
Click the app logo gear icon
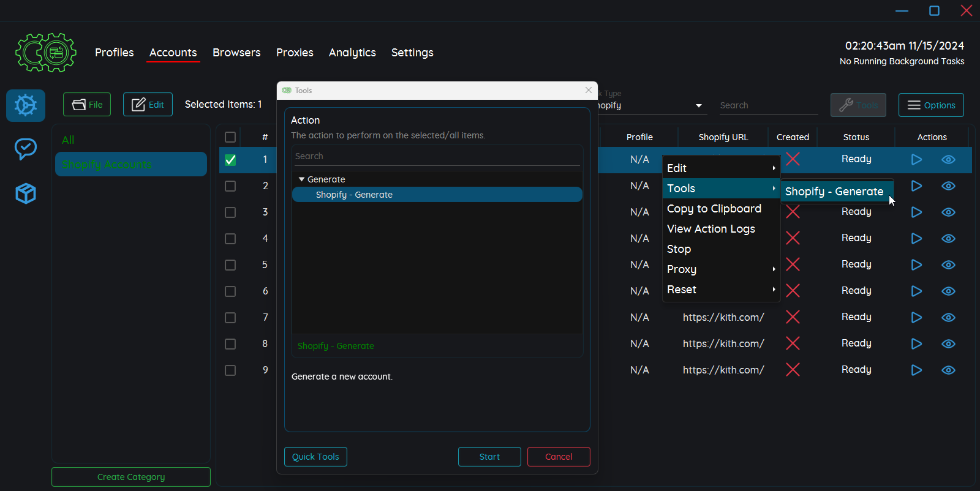[46, 53]
